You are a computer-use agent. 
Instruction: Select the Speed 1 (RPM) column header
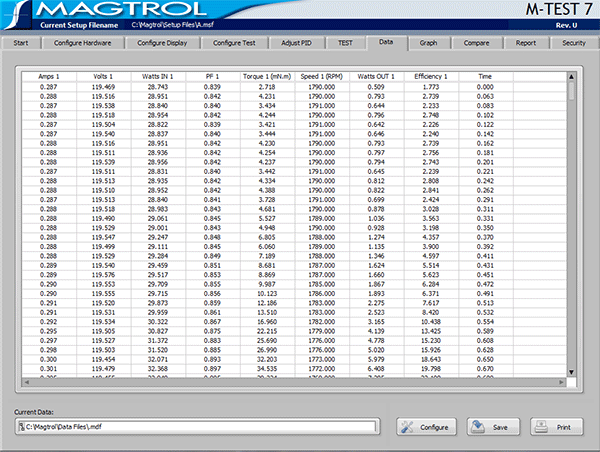(322, 77)
